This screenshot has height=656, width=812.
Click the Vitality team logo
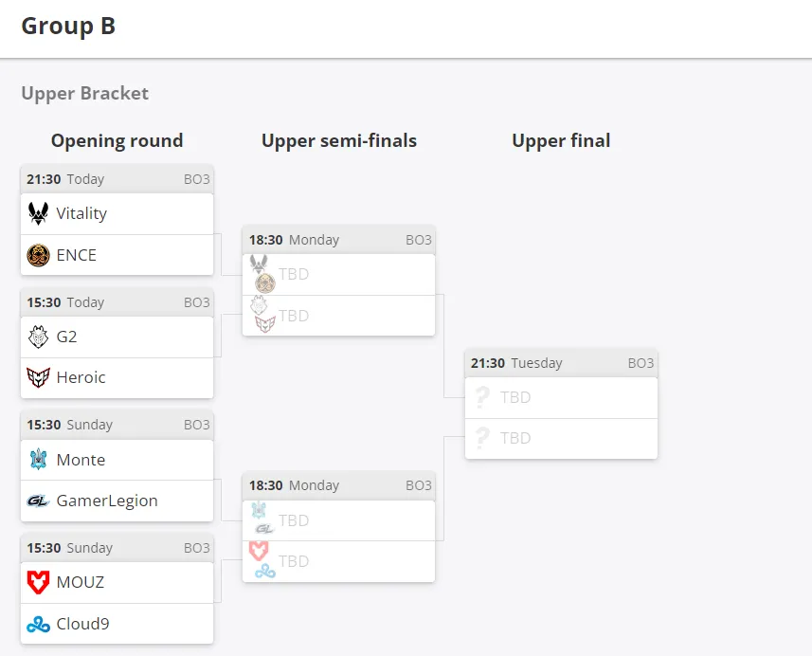point(38,213)
